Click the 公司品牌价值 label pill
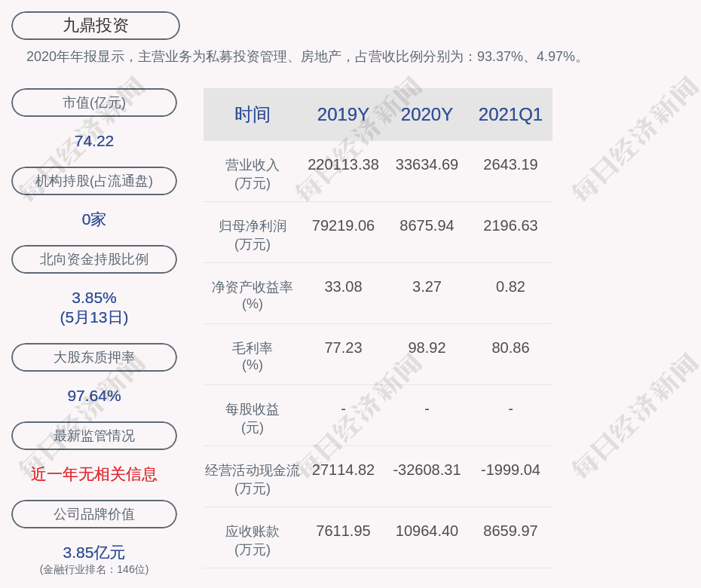Viewport: 701px width, 588px height. pyautogui.click(x=94, y=514)
